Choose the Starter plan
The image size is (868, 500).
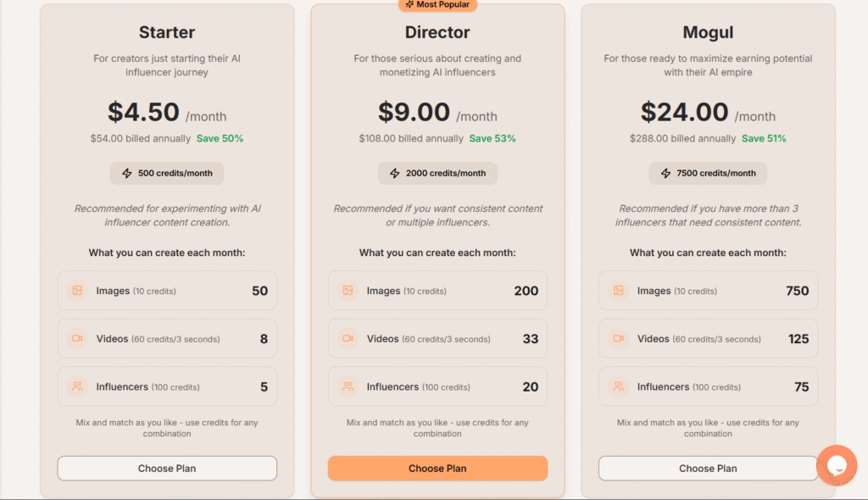[167, 468]
